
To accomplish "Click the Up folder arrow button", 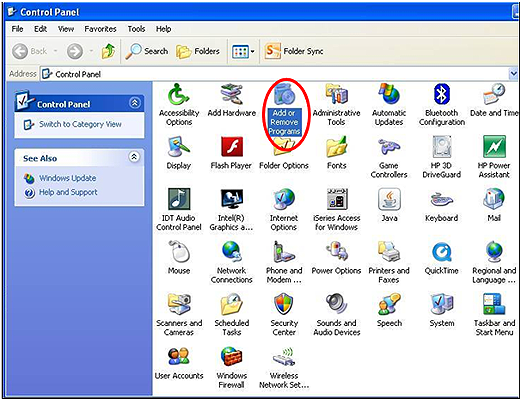I will [x=108, y=51].
